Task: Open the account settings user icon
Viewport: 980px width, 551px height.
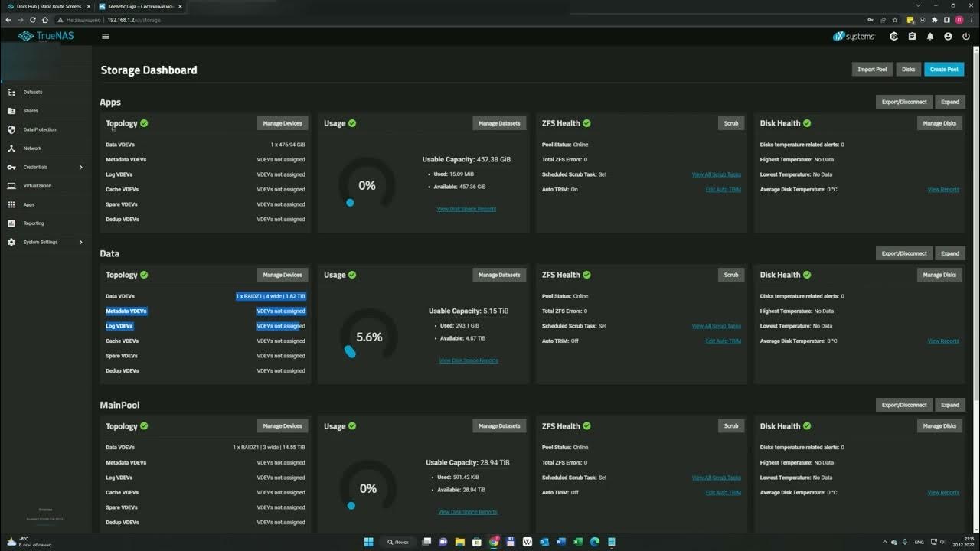Action: 948,36
